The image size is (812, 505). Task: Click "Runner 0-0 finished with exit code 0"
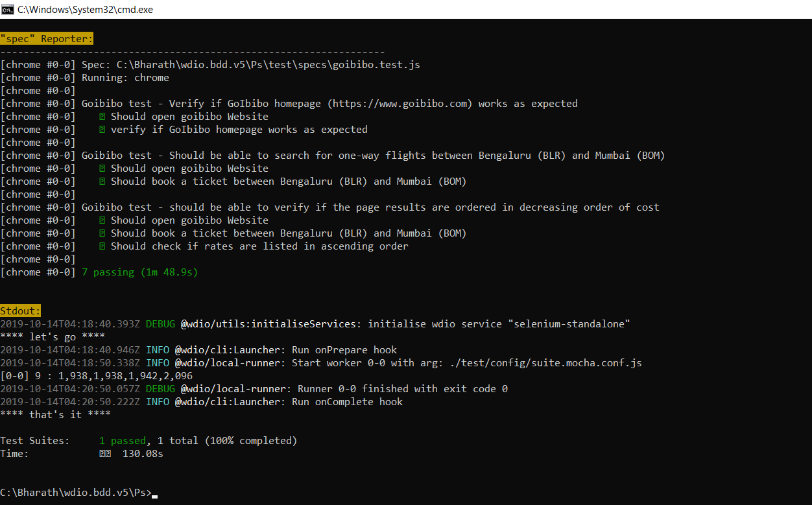coord(403,389)
